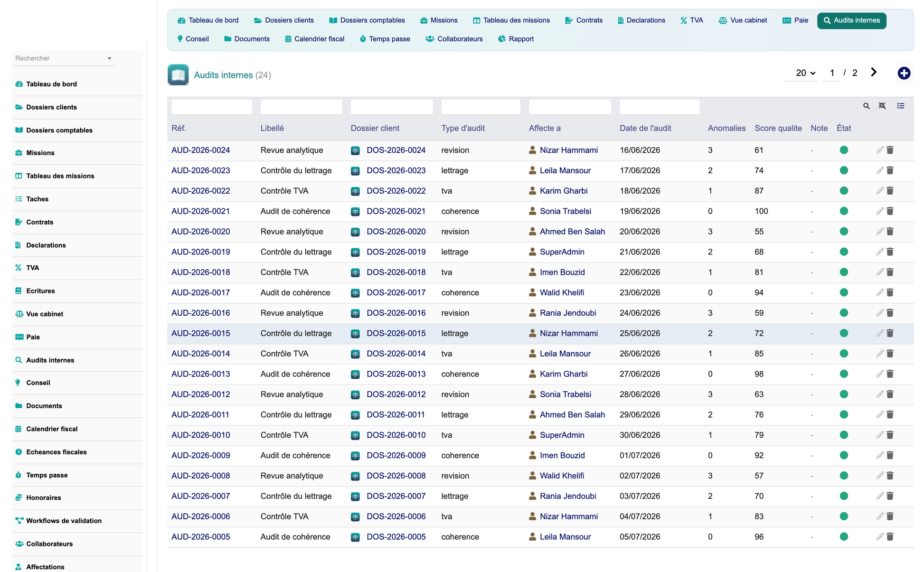Delete audit AUD-2026-0021 with trash icon
Screen dimensions: 924x572
(x=890, y=211)
